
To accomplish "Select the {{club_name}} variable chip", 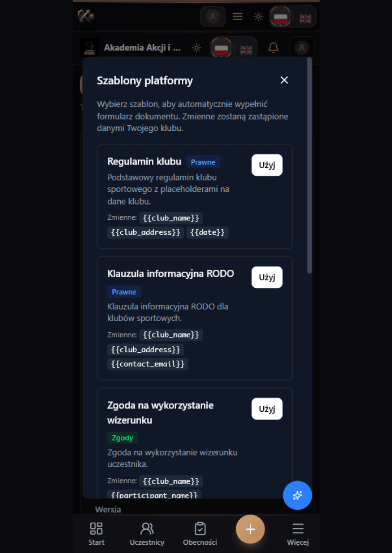I will click(171, 218).
